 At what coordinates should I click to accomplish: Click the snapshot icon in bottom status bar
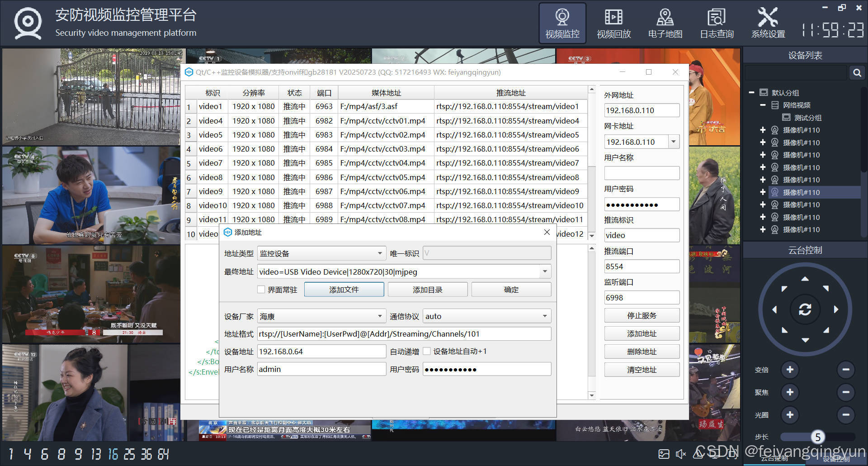[x=664, y=453]
